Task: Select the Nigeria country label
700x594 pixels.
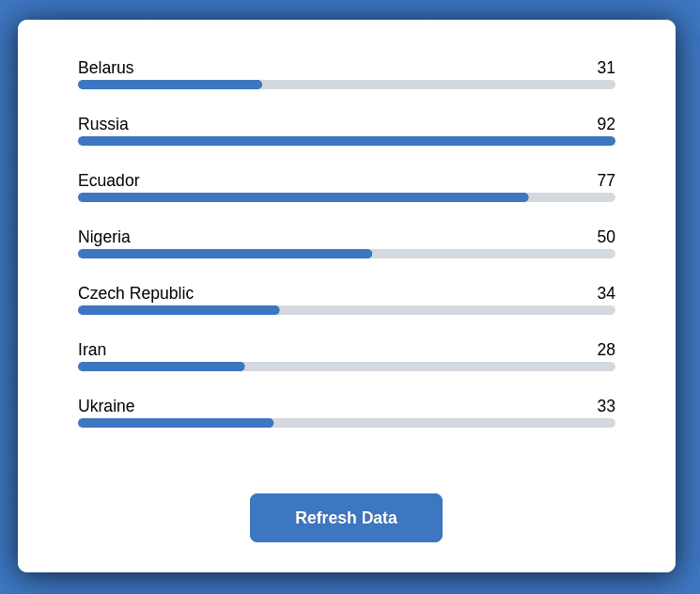Action: 104,237
